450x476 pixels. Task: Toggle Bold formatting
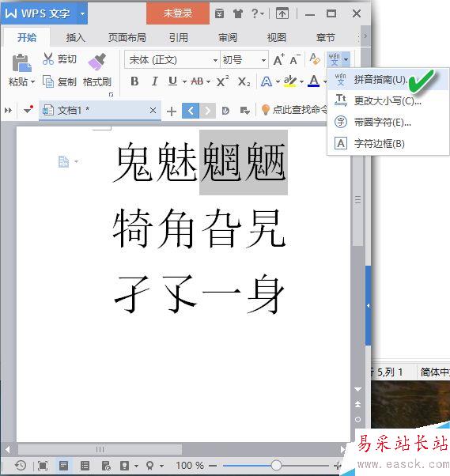click(134, 81)
